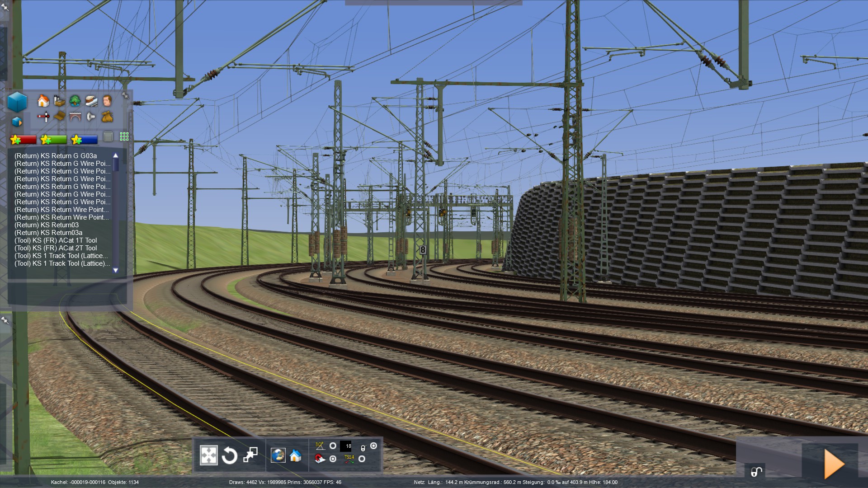This screenshot has width=868, height=488.
Task: Select "(Return) KS Return03" list entry
Action: click(47, 225)
